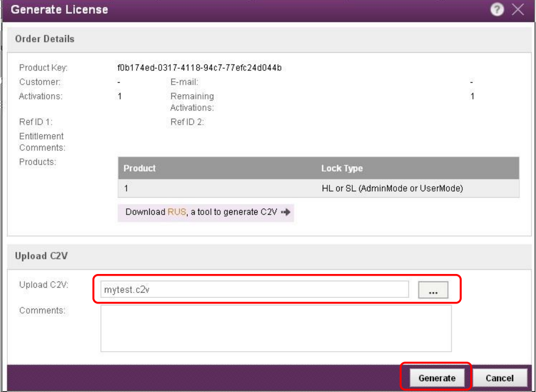Click the Product Key value text

[x=199, y=68]
